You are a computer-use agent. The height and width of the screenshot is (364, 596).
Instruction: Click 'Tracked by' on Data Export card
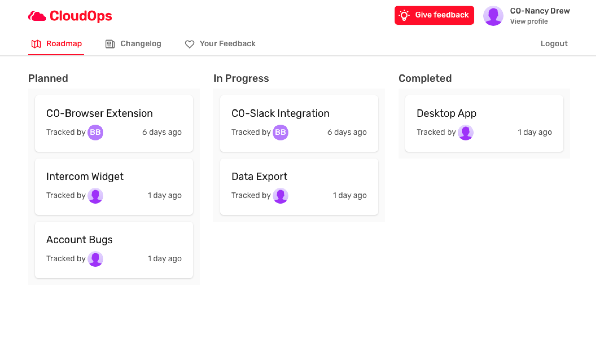[251, 195]
